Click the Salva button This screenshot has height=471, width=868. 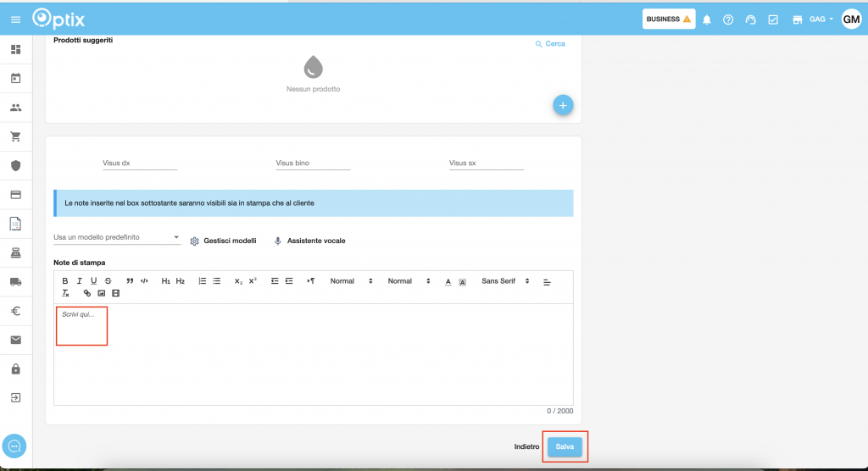click(x=565, y=446)
